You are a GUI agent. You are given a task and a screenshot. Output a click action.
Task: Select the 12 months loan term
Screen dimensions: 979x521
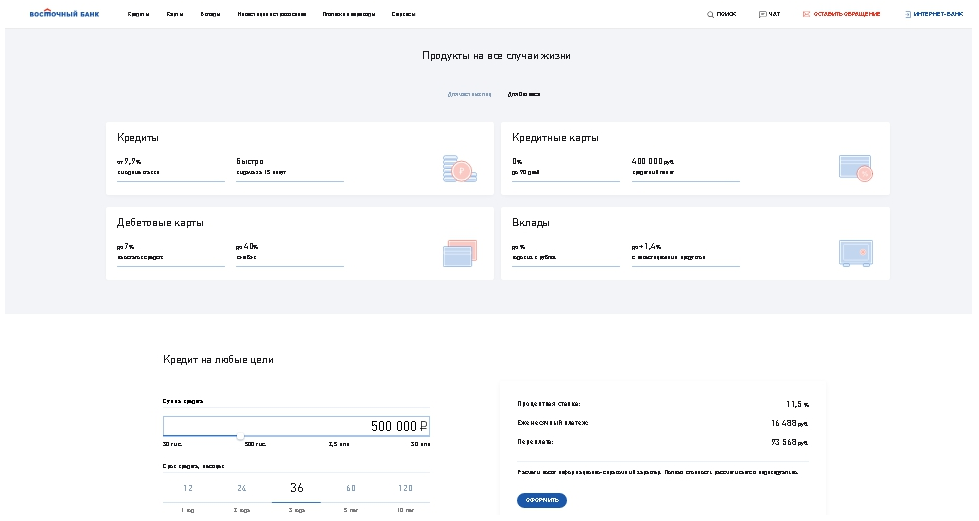[188, 489]
